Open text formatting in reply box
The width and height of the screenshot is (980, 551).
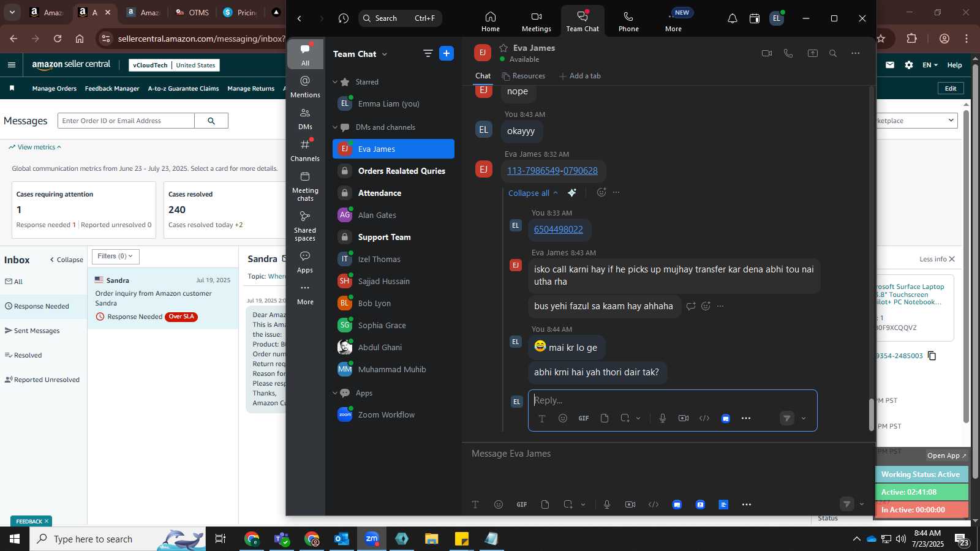pyautogui.click(x=542, y=419)
